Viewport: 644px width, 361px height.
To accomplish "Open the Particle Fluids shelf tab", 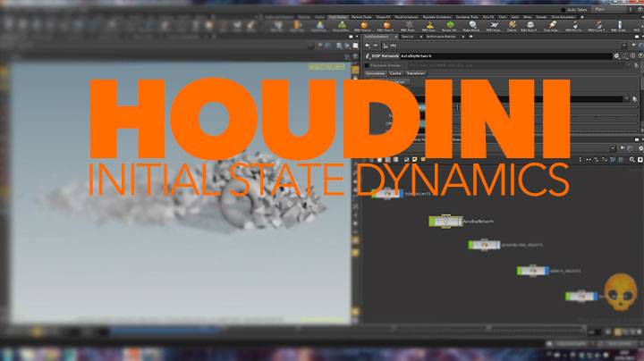I will coord(361,17).
